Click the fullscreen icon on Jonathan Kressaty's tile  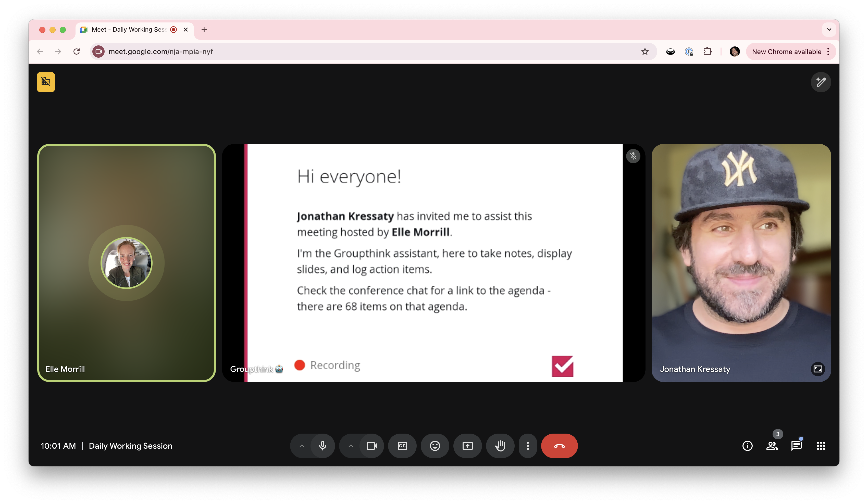pyautogui.click(x=818, y=369)
